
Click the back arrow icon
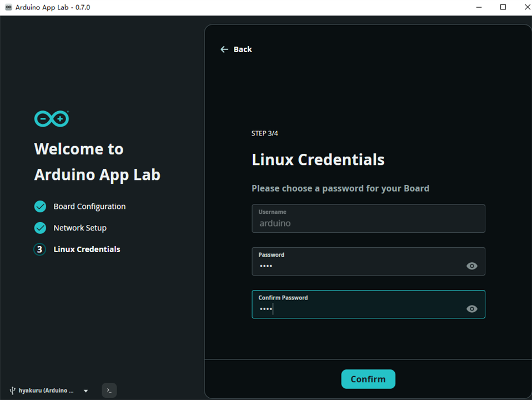pos(224,49)
